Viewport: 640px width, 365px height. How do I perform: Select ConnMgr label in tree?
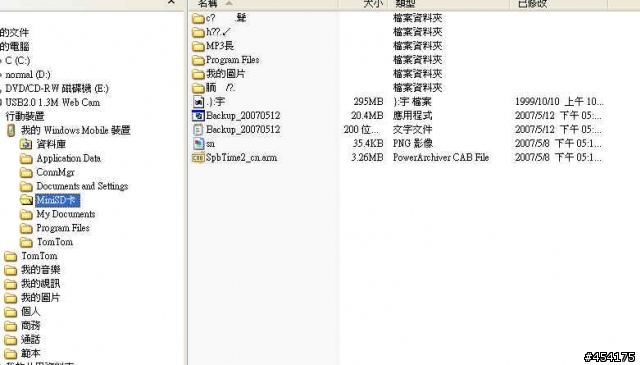[x=56, y=172]
